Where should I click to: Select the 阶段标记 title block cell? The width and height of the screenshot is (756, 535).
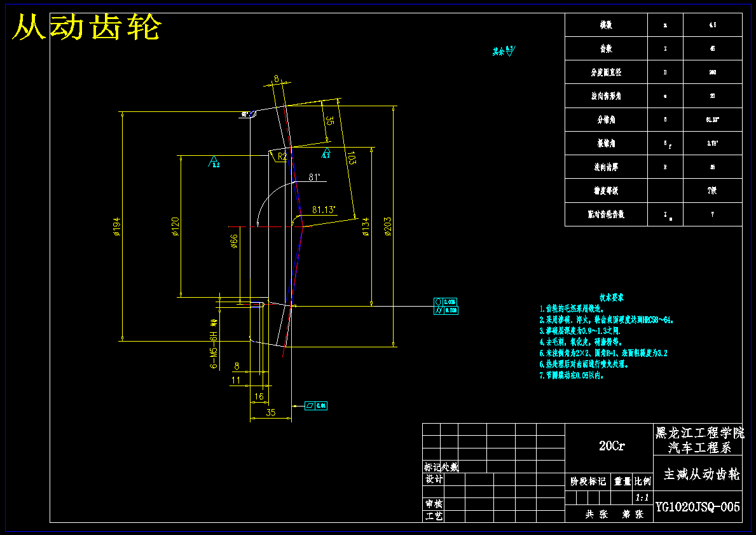coord(588,481)
